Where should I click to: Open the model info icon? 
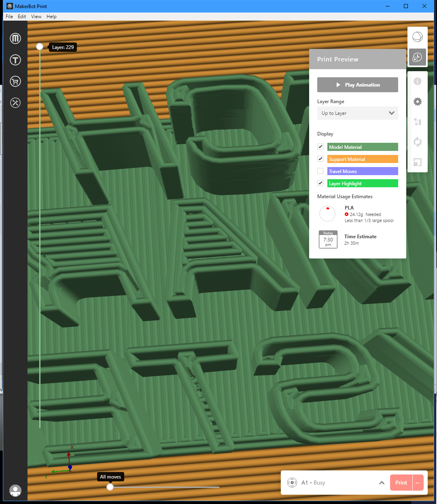click(418, 81)
